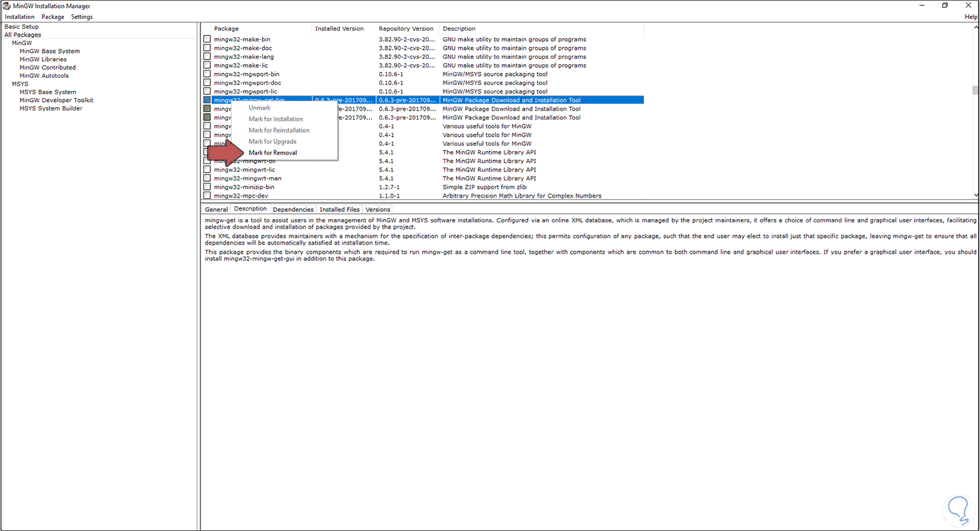Select MinGW Contributed
Viewport: 980px width, 531px height.
coord(48,67)
